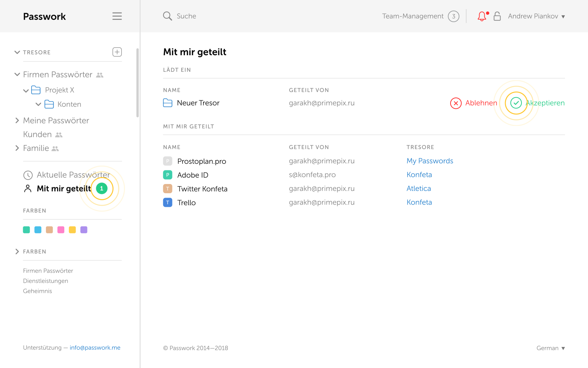Viewport: 588px width, 368px height.
Task: Select Firmen Passwörter tag filter
Action: (x=48, y=271)
